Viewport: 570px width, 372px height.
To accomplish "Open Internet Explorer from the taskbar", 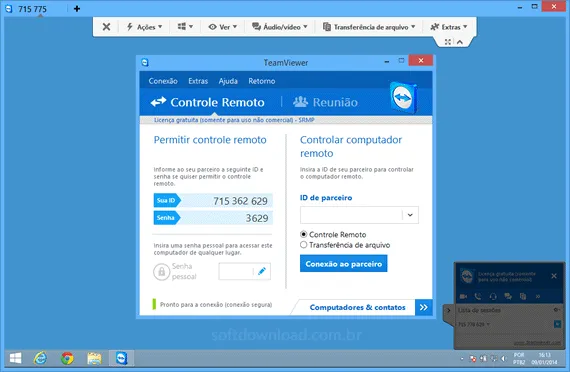I will pyautogui.click(x=40, y=359).
